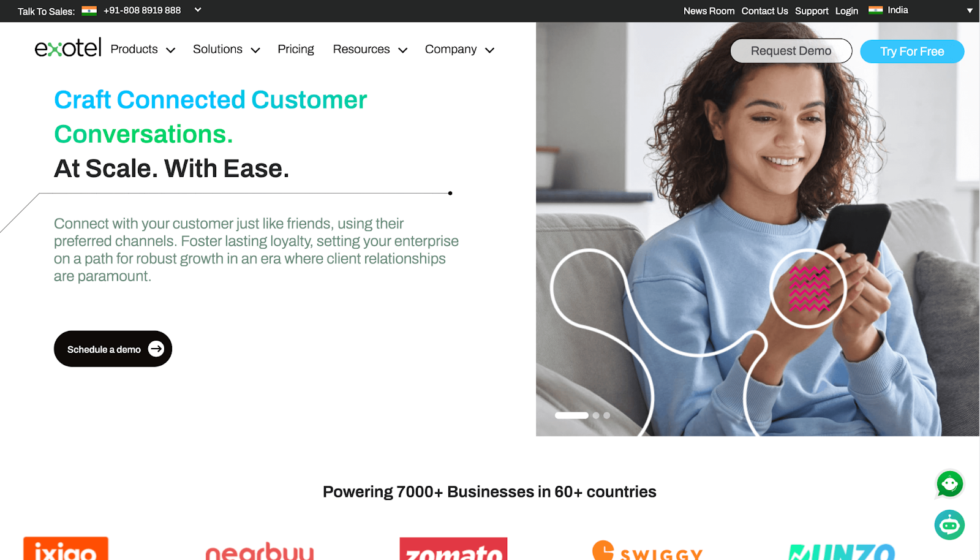Open the Zomato customer logo
Viewport: 980px width, 560px height.
point(453,549)
